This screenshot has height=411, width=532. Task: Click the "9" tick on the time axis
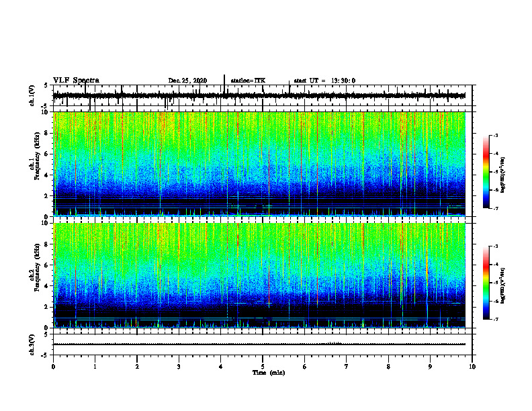tap(430, 367)
